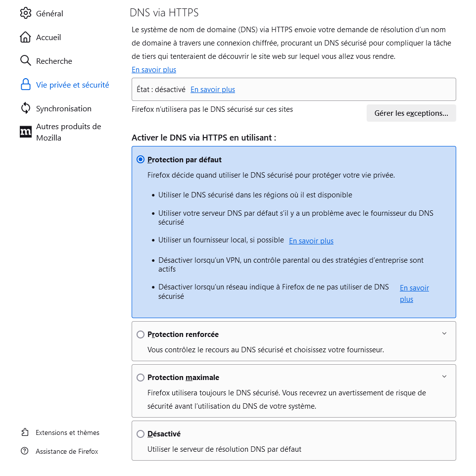Select the Accueil home icon

click(26, 37)
